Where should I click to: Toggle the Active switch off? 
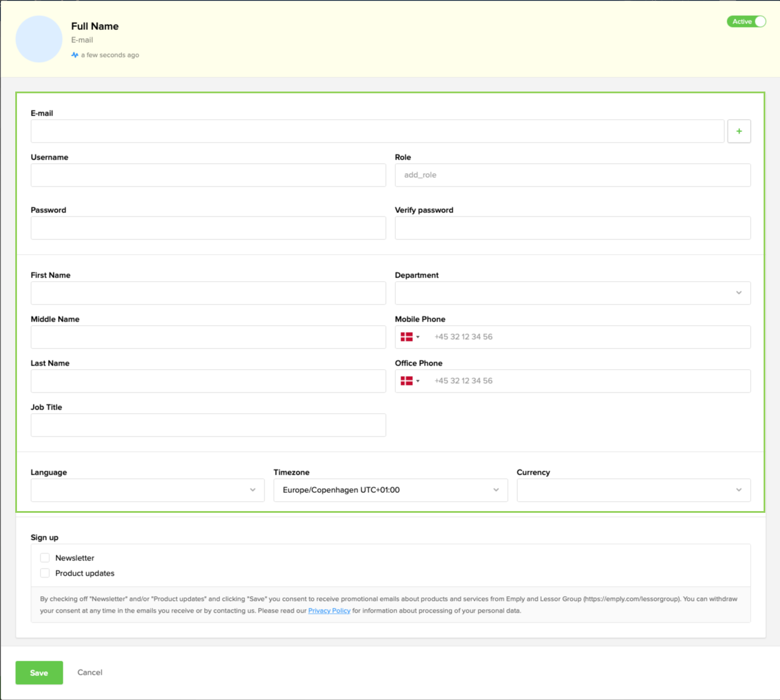click(746, 21)
